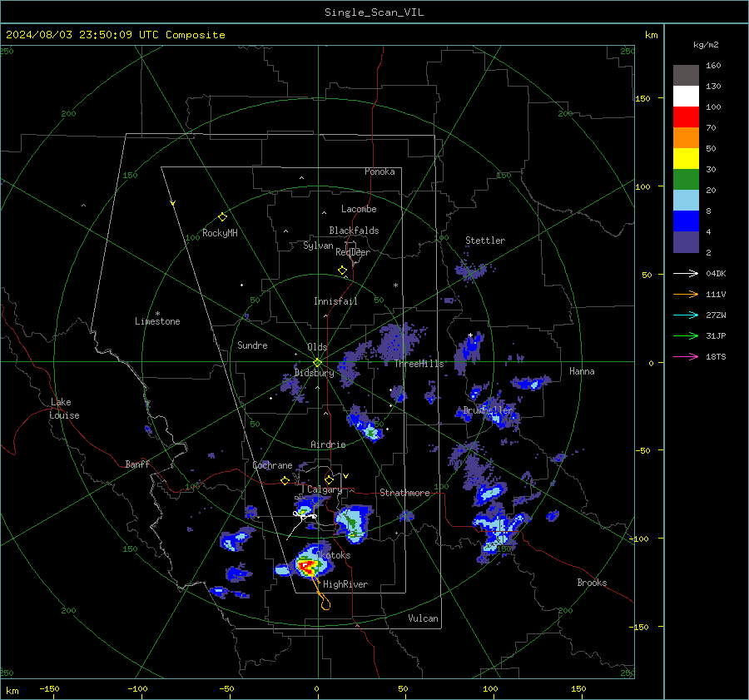Click the Sylvan label
Viewport: 749px width, 700px height.
(318, 246)
